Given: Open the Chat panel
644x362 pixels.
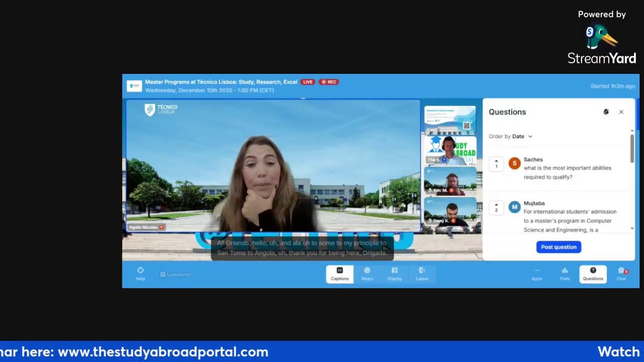Looking at the screenshot, I should coord(621,274).
